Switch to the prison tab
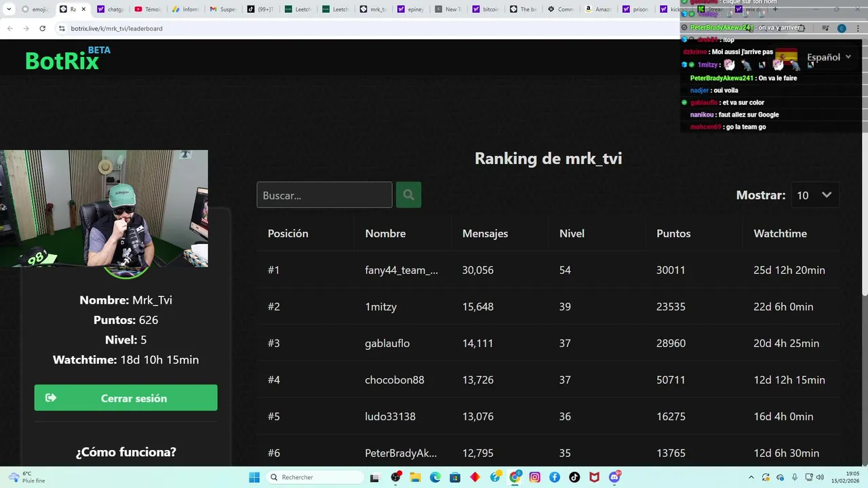Image resolution: width=868 pixels, height=488 pixels. 635,9
